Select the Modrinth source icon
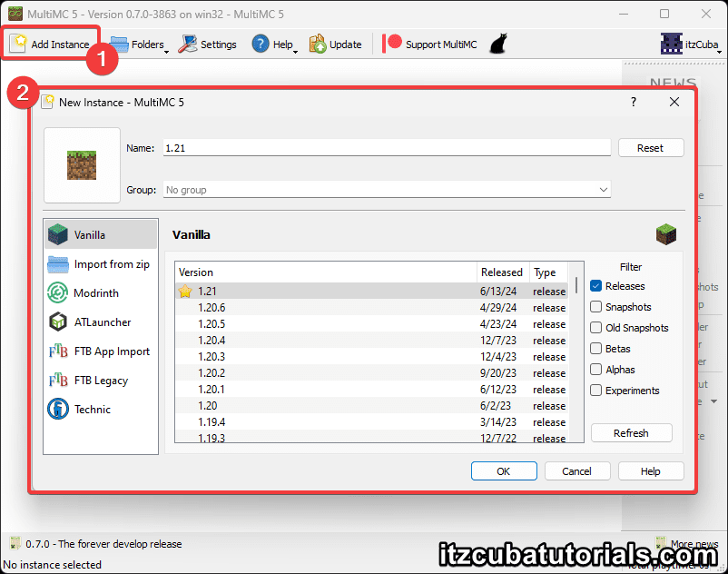Image resolution: width=728 pixels, height=574 pixels. (x=58, y=293)
